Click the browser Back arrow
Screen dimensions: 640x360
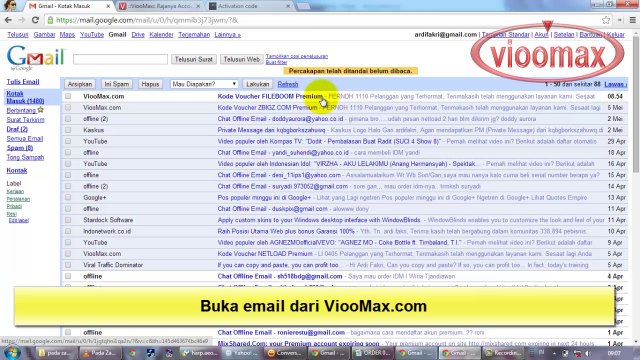coord(8,20)
